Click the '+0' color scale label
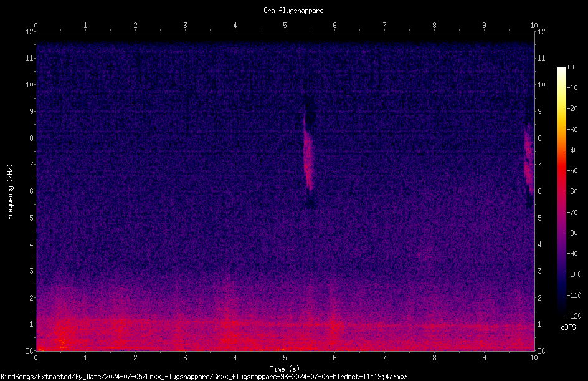Image resolution: width=588 pixels, height=381 pixels. click(570, 67)
